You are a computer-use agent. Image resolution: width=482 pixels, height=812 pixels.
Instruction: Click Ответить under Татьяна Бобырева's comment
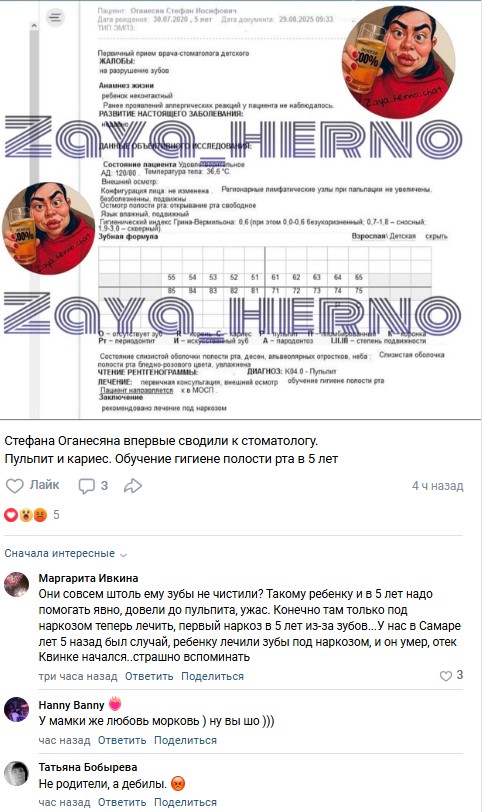click(122, 802)
